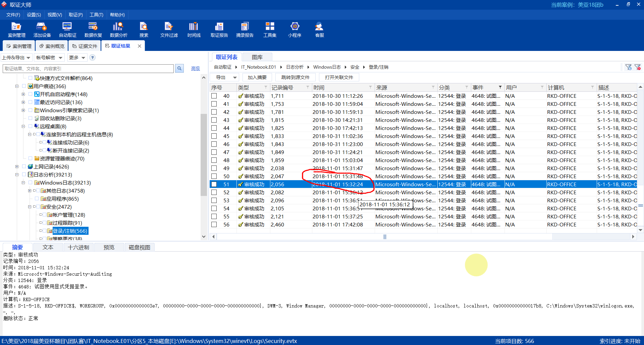This screenshot has width=644, height=345.
Task: Open the 导出 export dropdown arrow
Action: (235, 77)
